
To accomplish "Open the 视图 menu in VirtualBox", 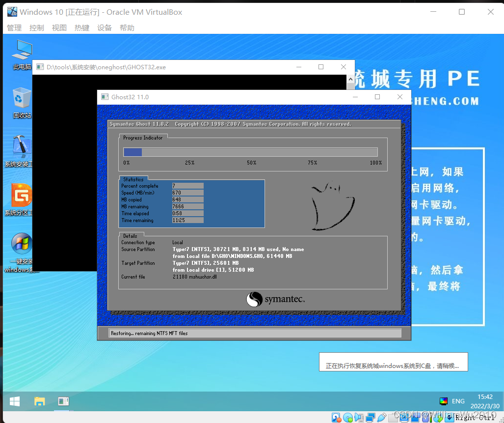I will (x=59, y=28).
